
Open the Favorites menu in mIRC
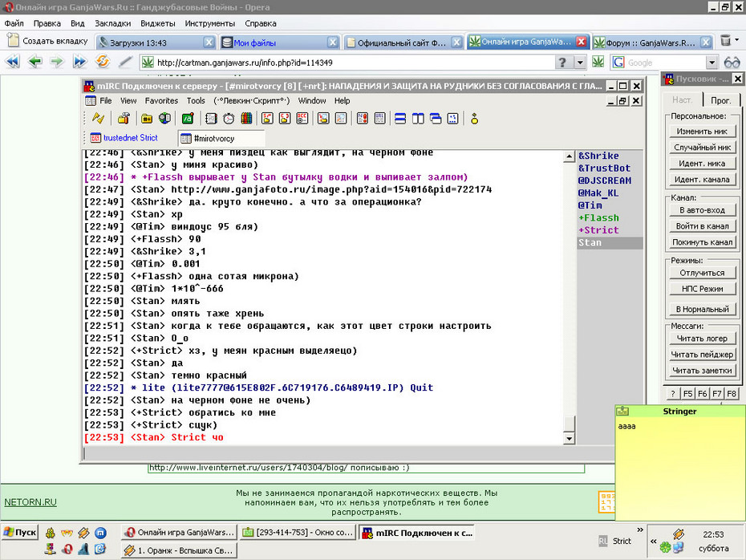pos(161,101)
